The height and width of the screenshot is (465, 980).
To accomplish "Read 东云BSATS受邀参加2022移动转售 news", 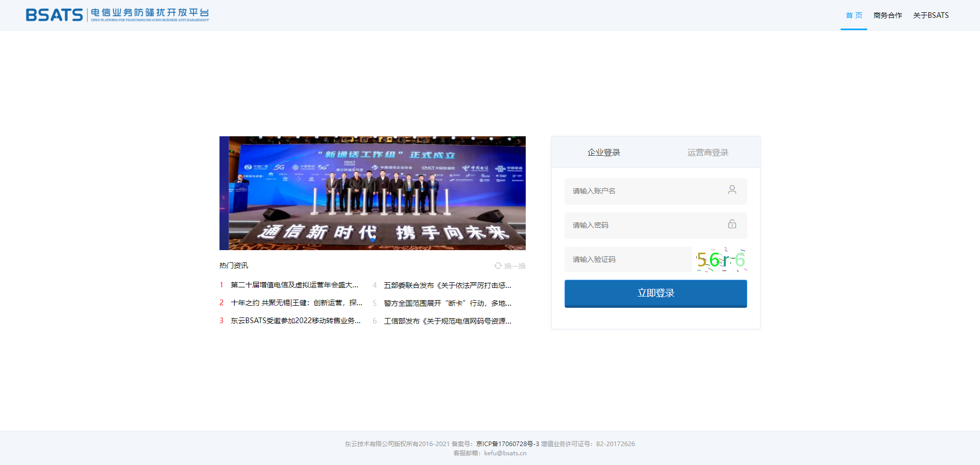I will pos(296,321).
